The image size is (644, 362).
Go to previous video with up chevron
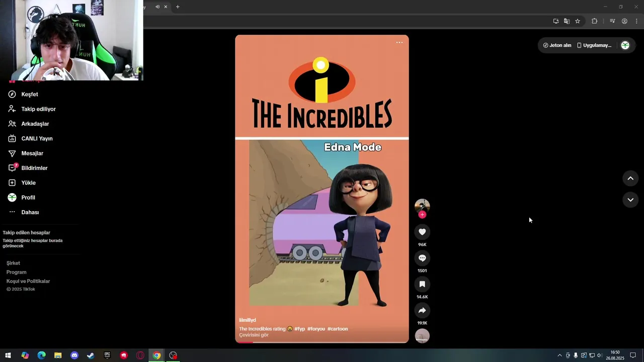click(630, 178)
